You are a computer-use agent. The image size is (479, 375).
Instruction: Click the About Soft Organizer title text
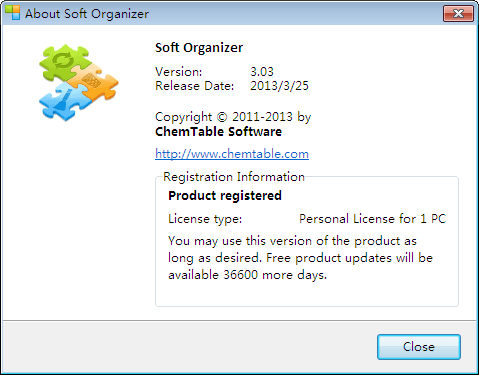click(x=87, y=14)
